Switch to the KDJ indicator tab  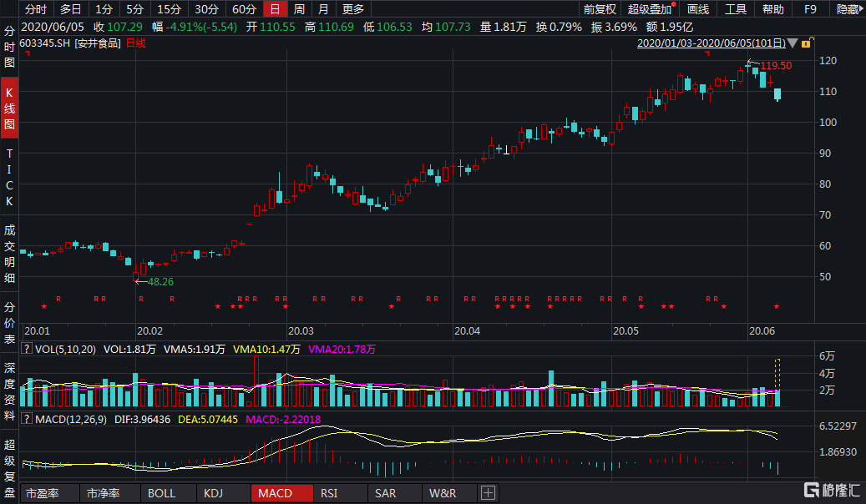click(x=214, y=493)
